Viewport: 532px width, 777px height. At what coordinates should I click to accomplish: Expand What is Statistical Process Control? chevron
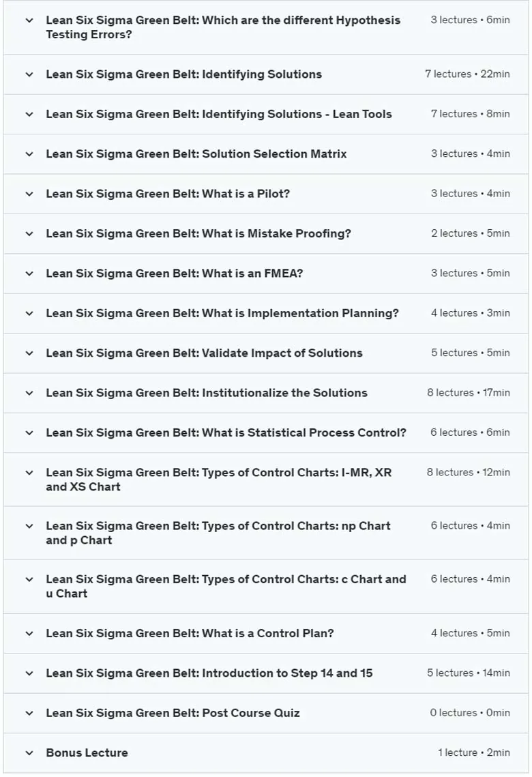coord(29,433)
